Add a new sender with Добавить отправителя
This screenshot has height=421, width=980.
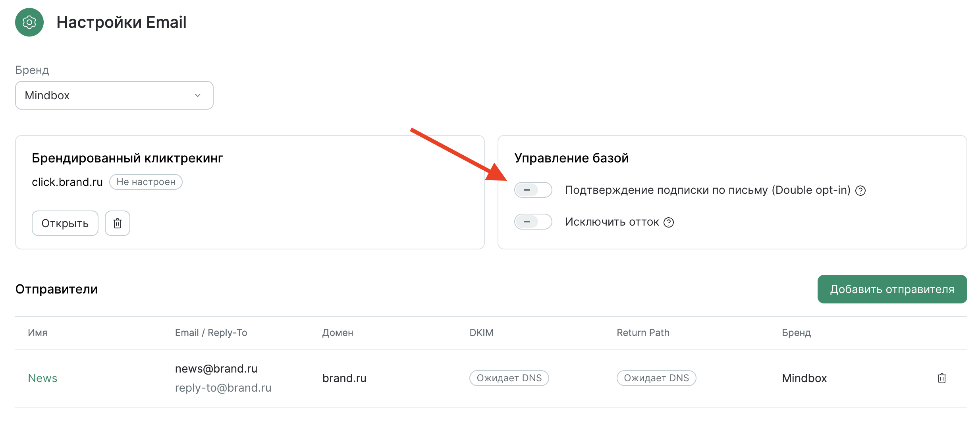(x=892, y=289)
